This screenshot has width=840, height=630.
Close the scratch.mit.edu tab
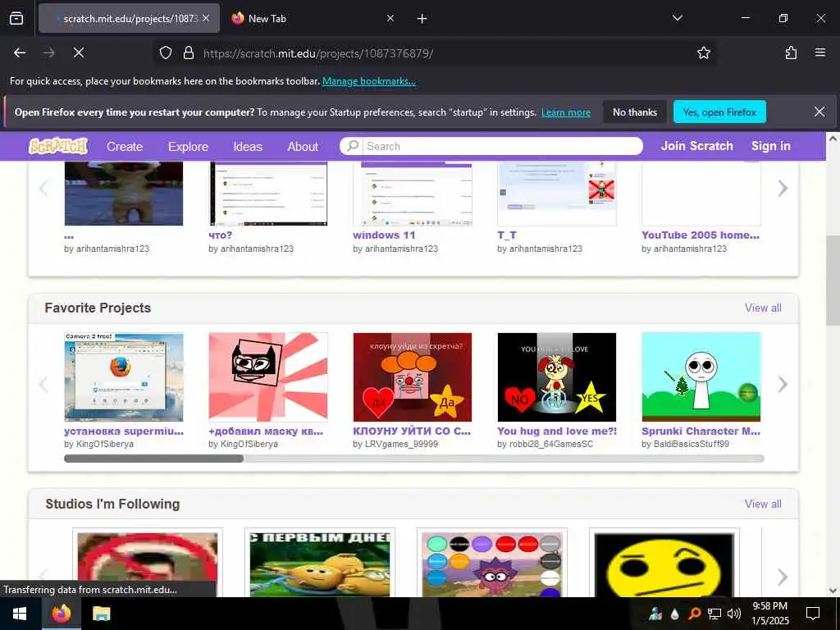tap(206, 18)
